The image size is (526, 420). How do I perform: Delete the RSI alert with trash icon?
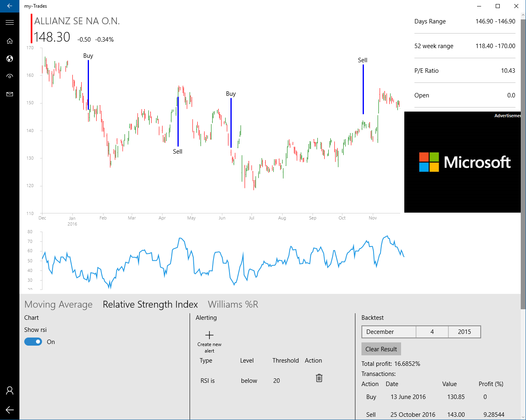point(319,378)
